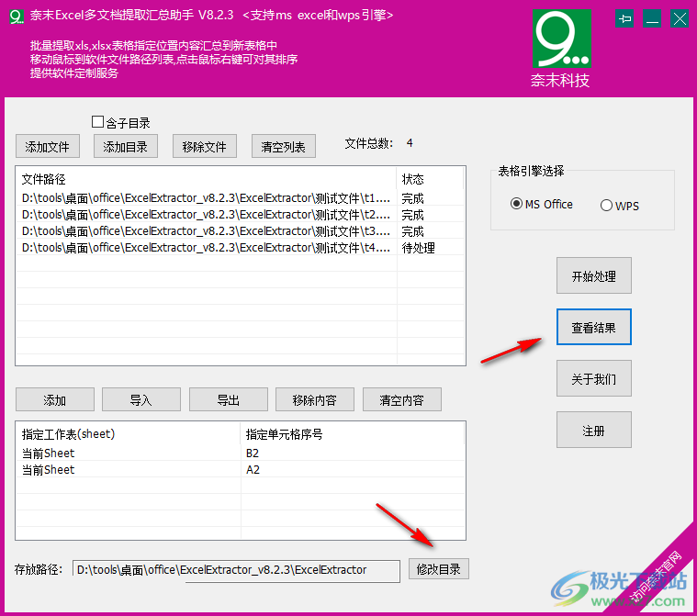The height and width of the screenshot is (616, 697).
Task: Click the 导入 button
Action: [x=141, y=399]
